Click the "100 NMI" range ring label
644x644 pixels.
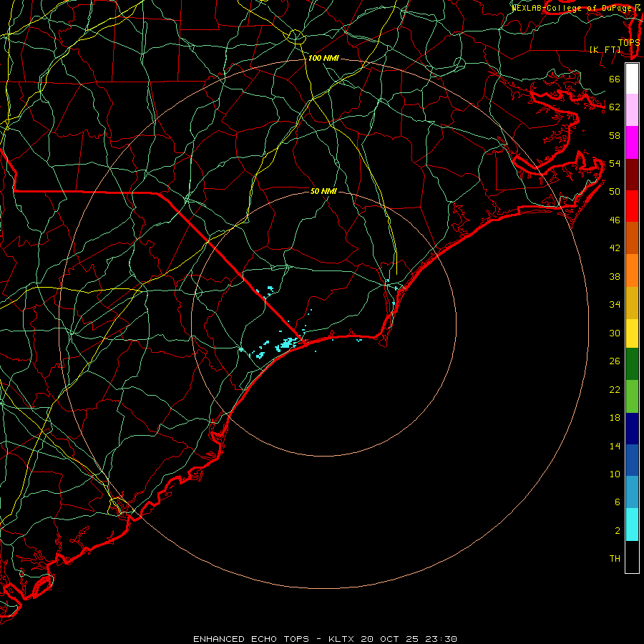(x=323, y=59)
